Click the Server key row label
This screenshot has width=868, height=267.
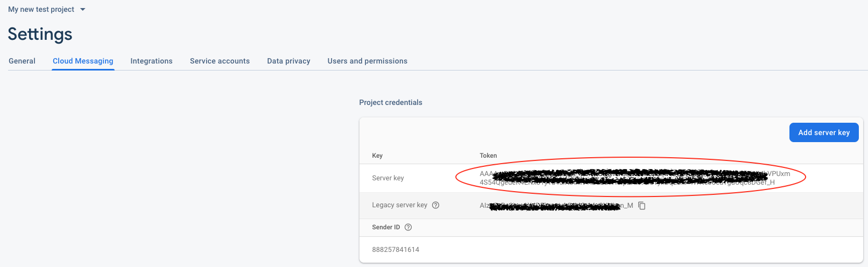tap(388, 178)
